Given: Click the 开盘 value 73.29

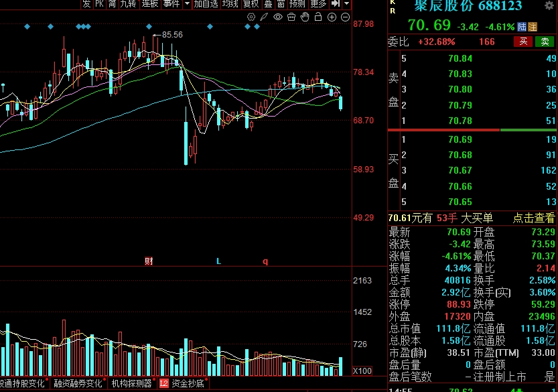Looking at the screenshot, I should pyautogui.click(x=543, y=232).
